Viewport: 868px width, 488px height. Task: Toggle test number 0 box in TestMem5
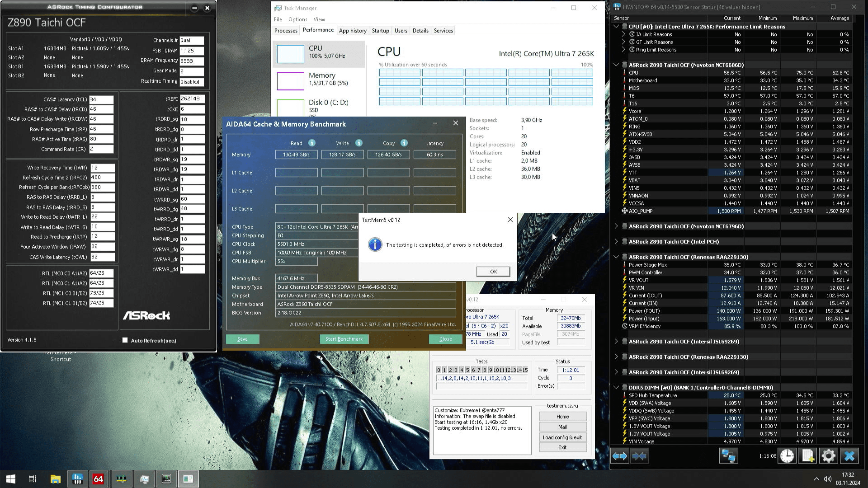coord(439,370)
